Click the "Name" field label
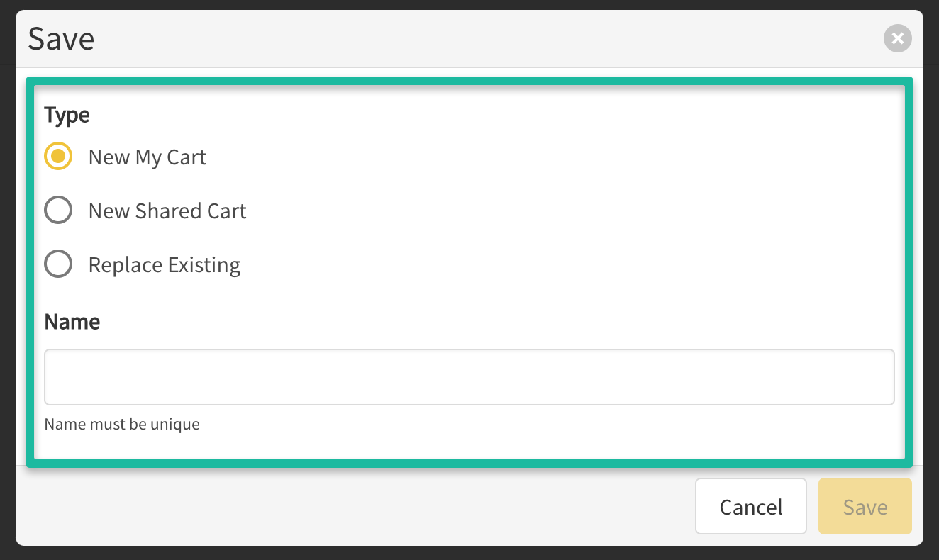939x560 pixels. click(72, 322)
